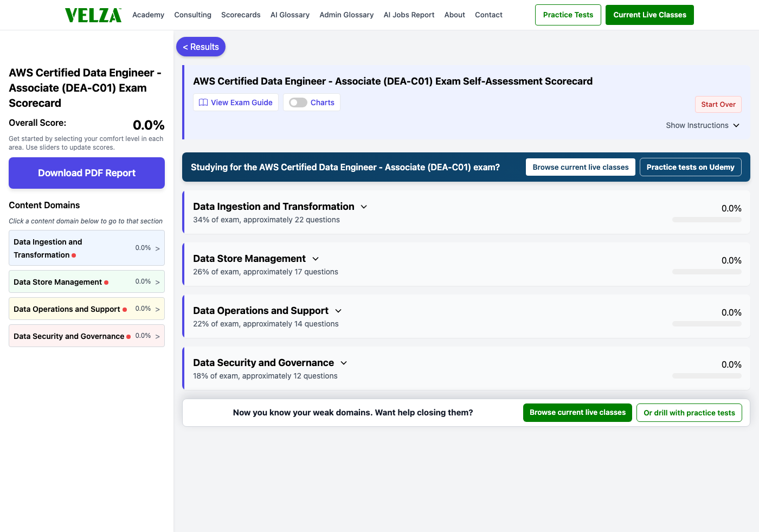Click Or drill with practice tests button
This screenshot has width=759, height=532.
[x=689, y=413]
